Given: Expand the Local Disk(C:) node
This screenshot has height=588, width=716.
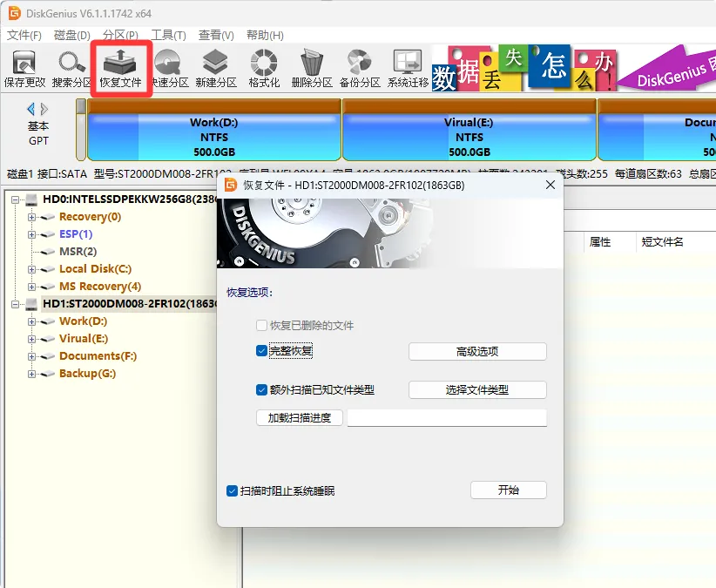Looking at the screenshot, I should (x=31, y=269).
